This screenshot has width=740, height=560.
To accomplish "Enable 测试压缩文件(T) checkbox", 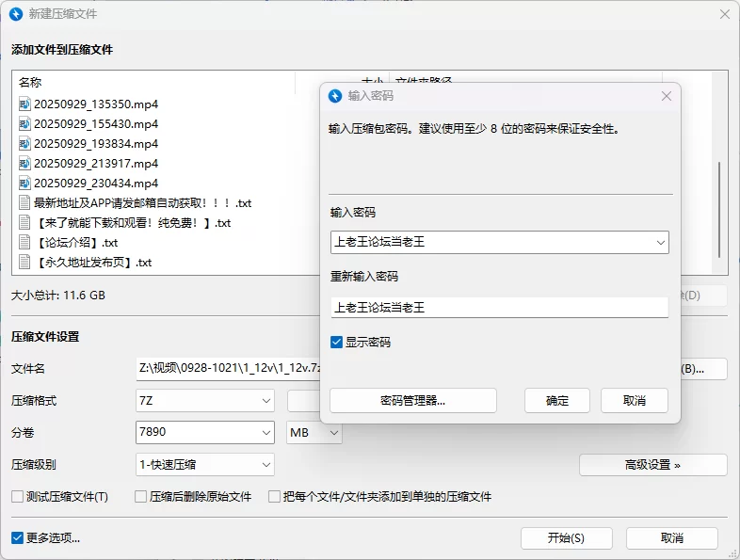I will coord(17,497).
